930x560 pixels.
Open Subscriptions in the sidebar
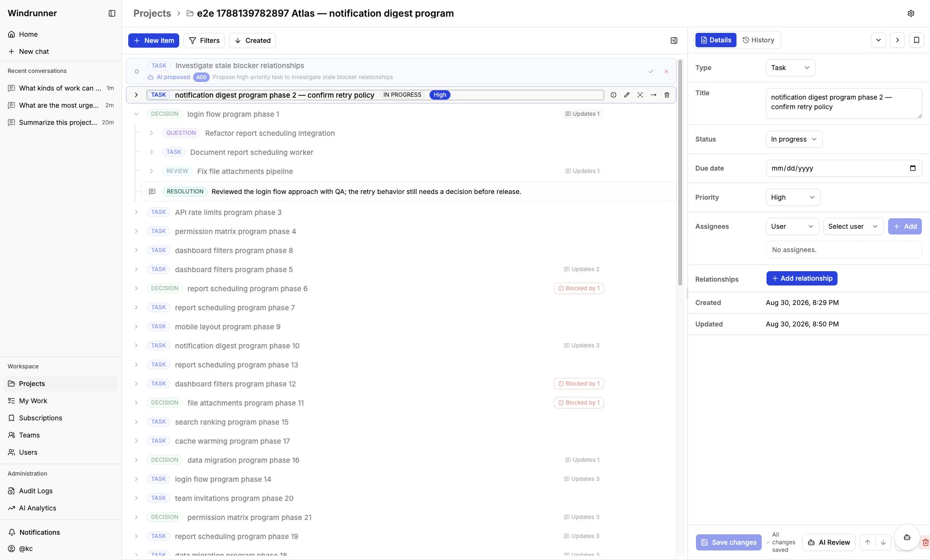pyautogui.click(x=61, y=418)
